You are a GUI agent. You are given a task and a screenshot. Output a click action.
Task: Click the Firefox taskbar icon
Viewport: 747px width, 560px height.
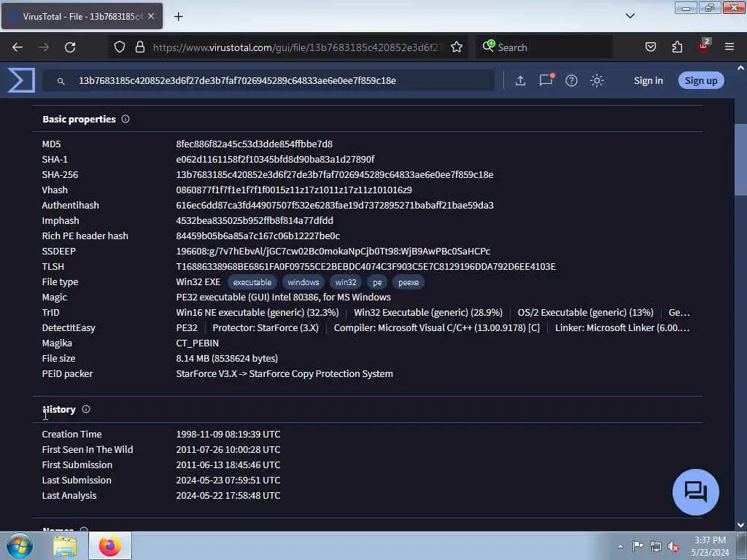tap(110, 546)
